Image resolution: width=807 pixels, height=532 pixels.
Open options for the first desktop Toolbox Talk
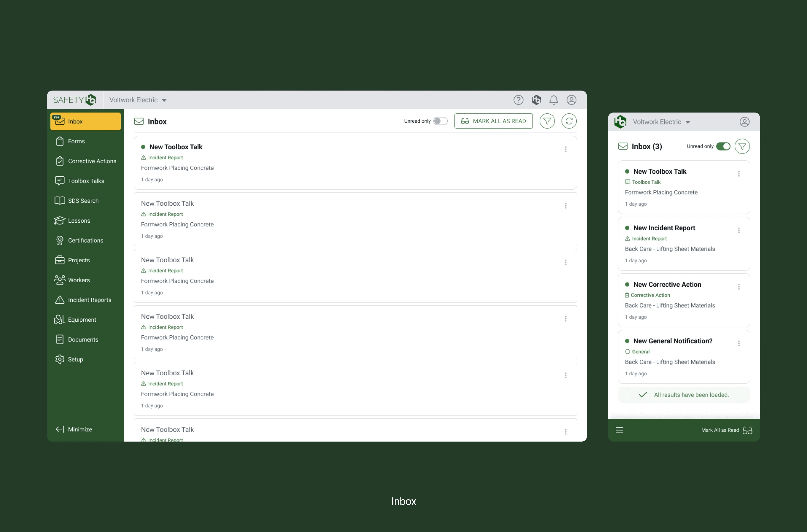click(565, 149)
